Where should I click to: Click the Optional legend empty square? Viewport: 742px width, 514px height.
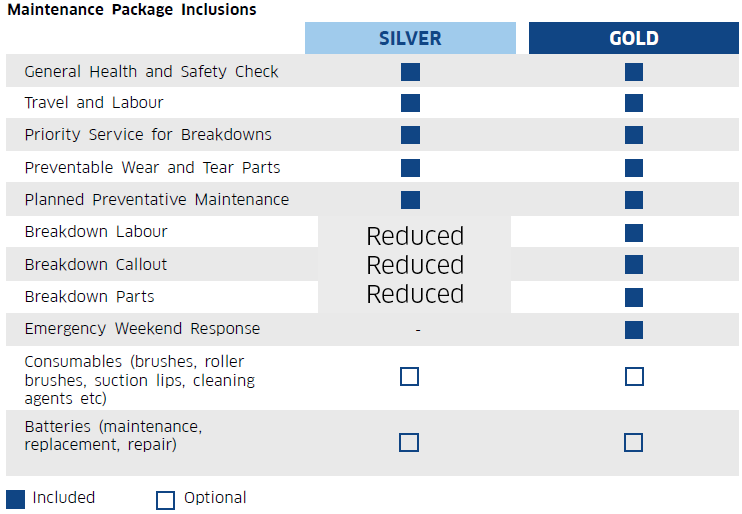click(165, 500)
